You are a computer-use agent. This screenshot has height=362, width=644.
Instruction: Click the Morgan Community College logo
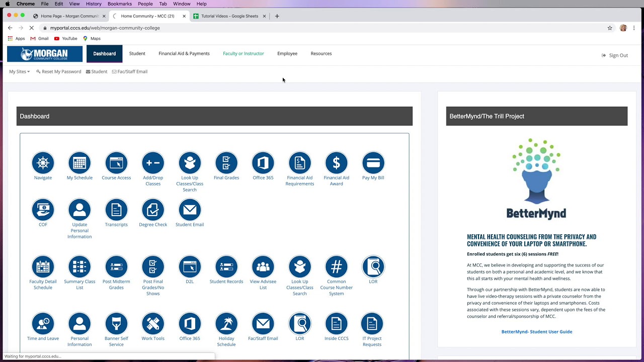(45, 54)
